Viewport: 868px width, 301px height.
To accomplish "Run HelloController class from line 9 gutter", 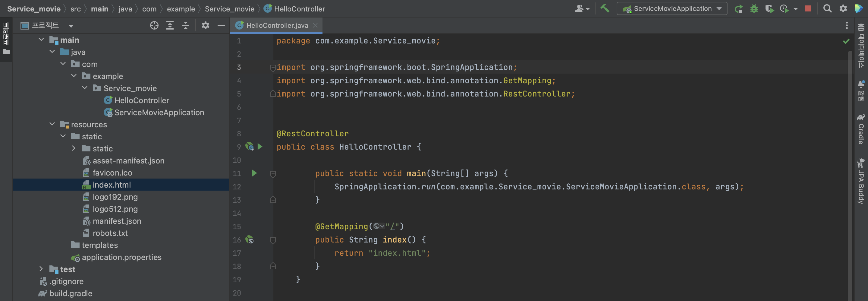I will tap(260, 146).
